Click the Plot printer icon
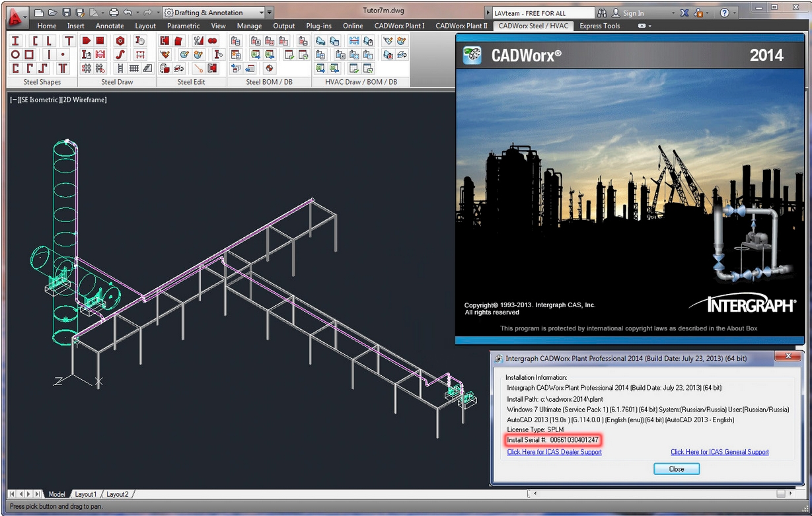Viewport: 812px width, 516px height. click(x=114, y=13)
